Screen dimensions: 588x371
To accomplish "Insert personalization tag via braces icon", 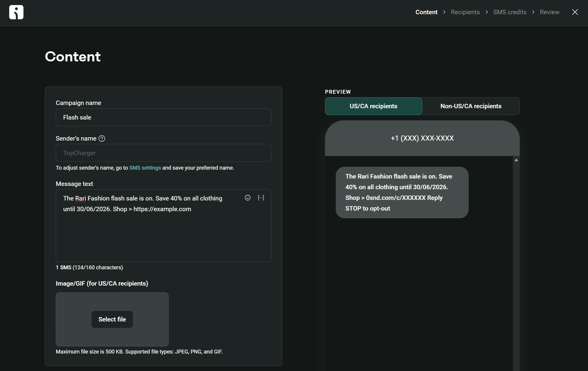I will coord(261,198).
